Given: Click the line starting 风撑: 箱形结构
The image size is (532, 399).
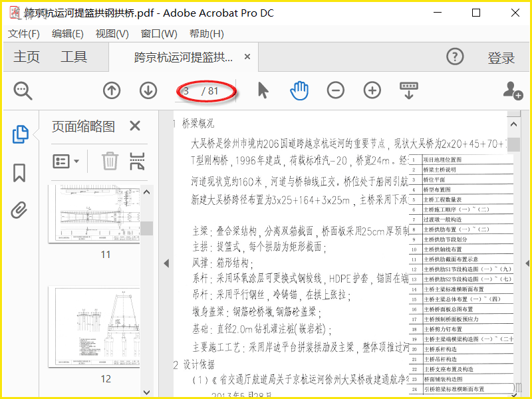Looking at the screenshot, I should coord(223,263).
